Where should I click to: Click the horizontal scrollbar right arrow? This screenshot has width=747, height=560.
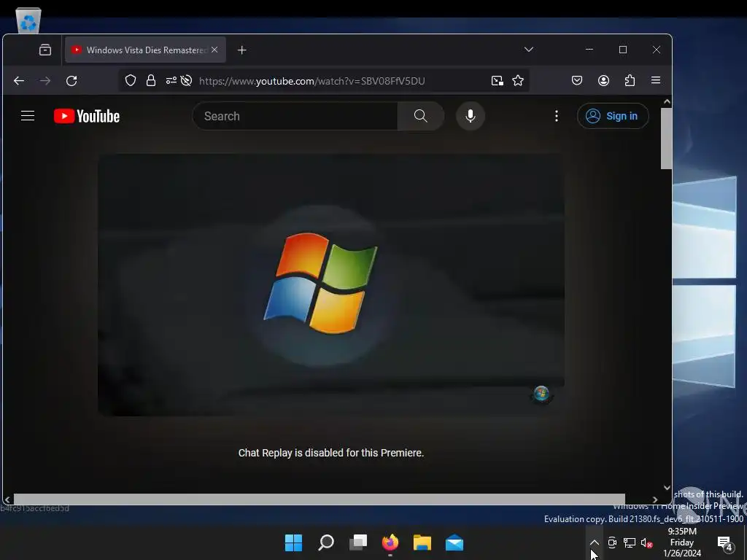pos(654,499)
